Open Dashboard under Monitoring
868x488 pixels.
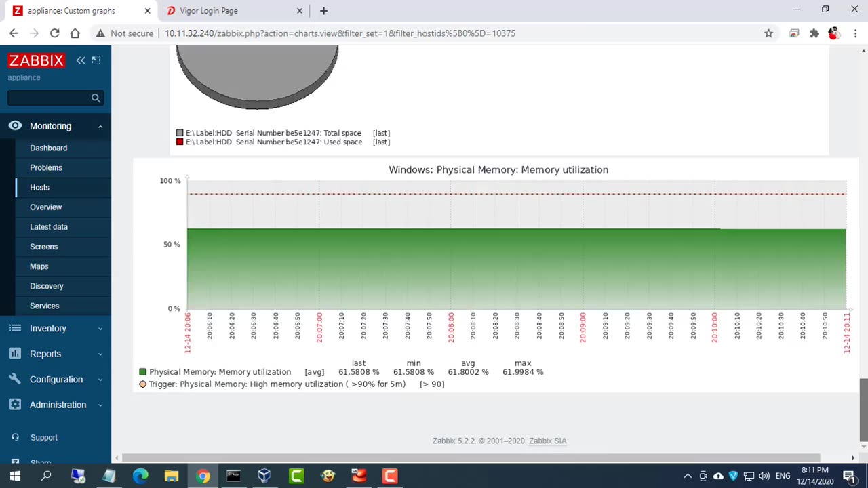48,148
